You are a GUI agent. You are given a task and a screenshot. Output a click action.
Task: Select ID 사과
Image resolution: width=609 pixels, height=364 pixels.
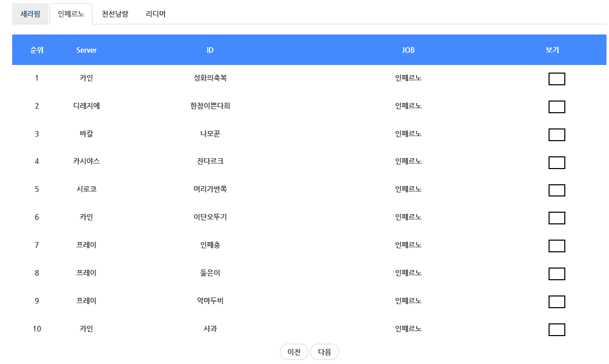tap(210, 328)
